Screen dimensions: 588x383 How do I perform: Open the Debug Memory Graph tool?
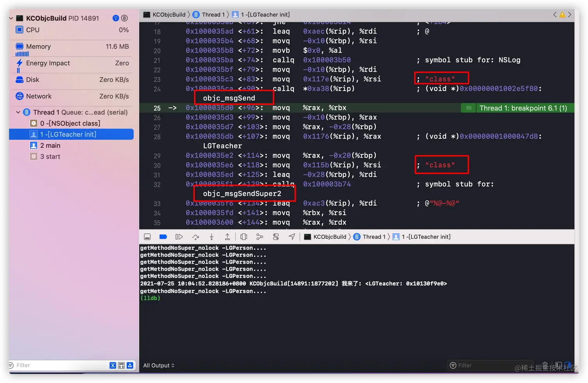click(260, 237)
